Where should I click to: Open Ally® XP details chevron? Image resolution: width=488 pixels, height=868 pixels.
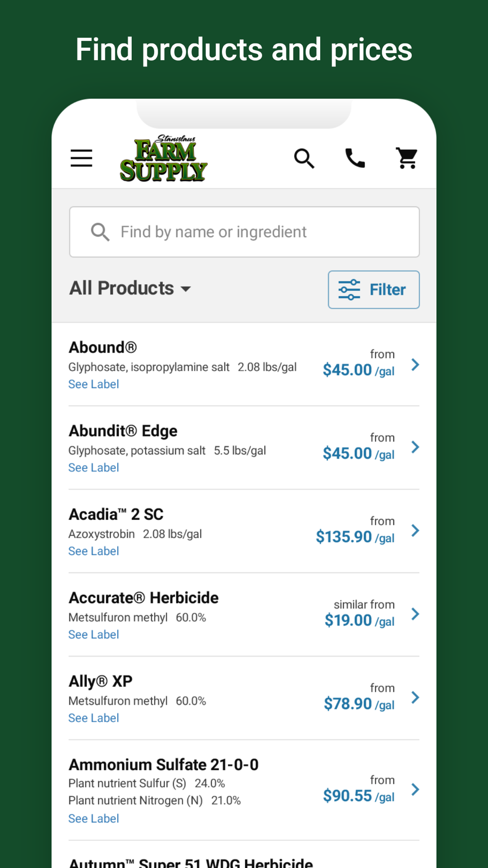pos(415,698)
